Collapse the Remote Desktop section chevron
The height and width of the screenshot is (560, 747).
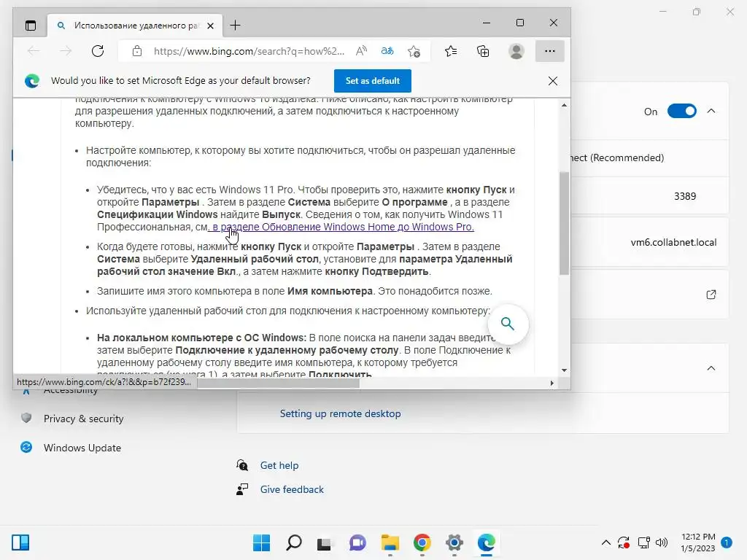tap(711, 111)
